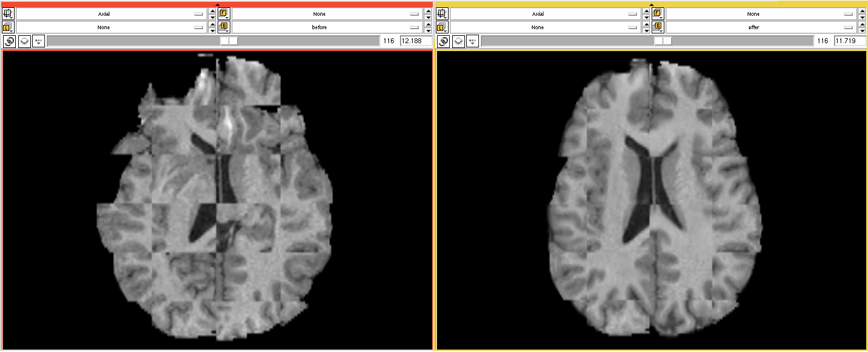This screenshot has height=352, width=868.
Task: Collapse the red viewer controller via top triangle
Action: coord(218,5)
